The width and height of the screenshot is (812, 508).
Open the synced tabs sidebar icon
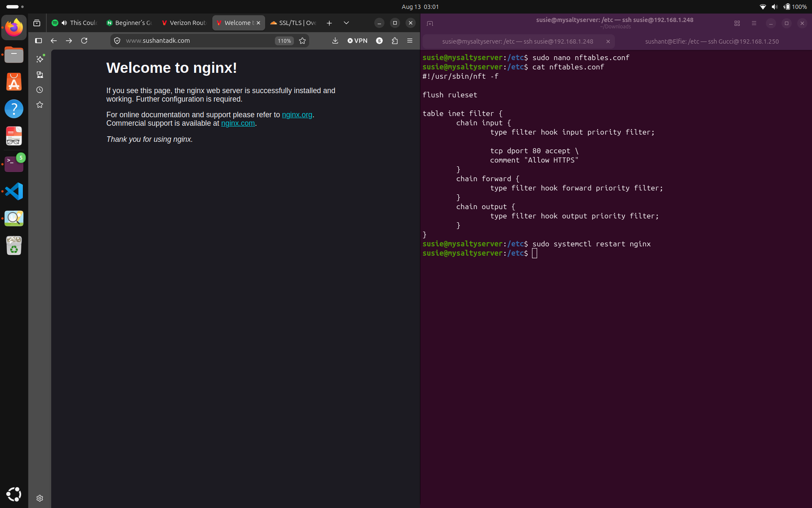coord(40,75)
